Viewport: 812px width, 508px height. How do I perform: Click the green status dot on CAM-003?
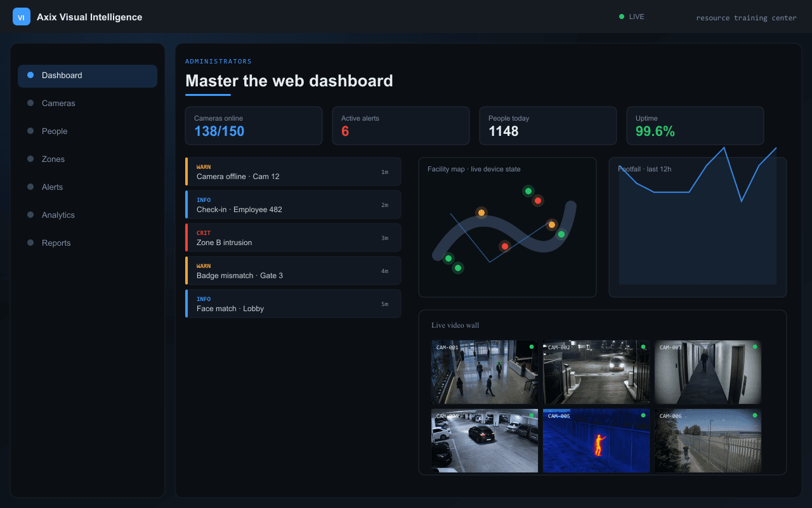[x=755, y=347]
